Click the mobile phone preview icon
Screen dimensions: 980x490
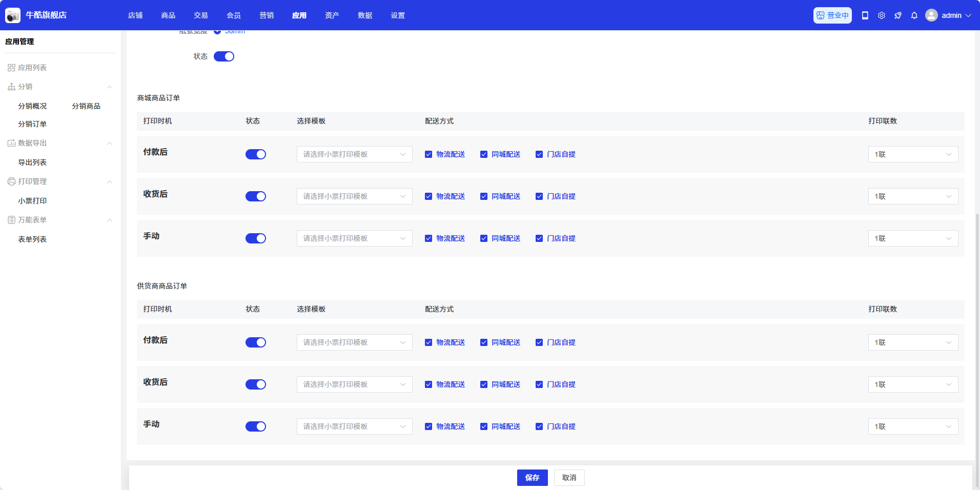(865, 15)
